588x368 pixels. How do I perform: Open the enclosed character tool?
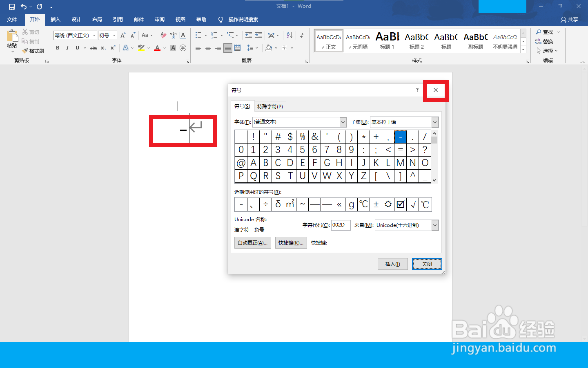pyautogui.click(x=183, y=48)
